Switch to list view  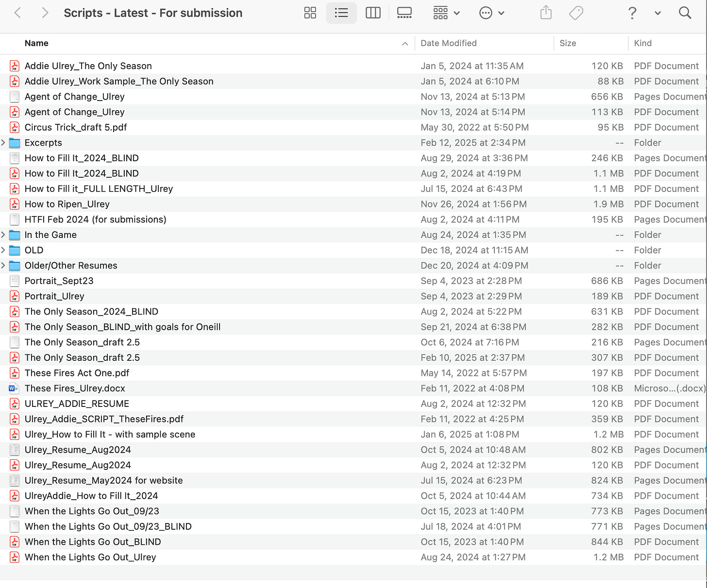click(x=341, y=13)
